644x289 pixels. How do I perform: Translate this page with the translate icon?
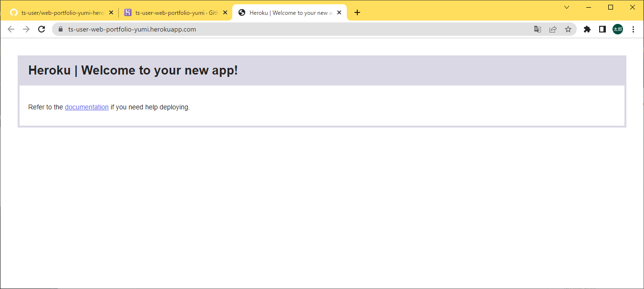[x=538, y=29]
